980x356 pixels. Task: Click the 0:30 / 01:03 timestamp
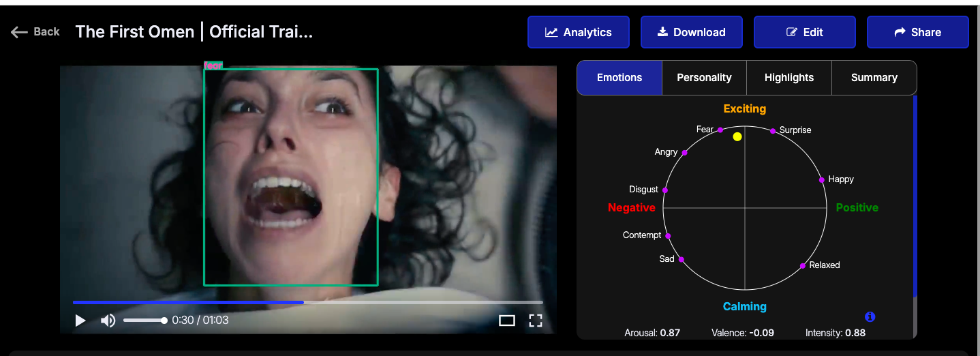tap(200, 321)
